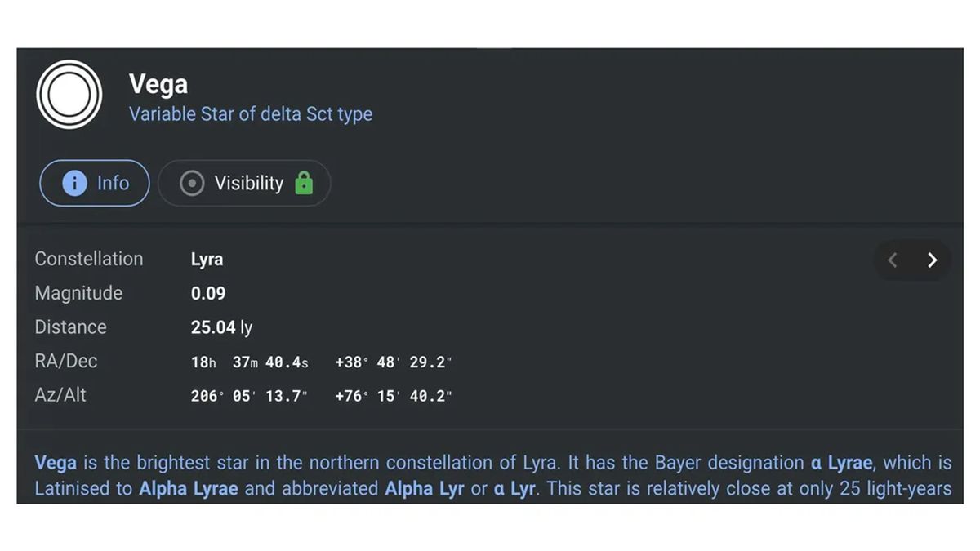The image size is (980, 551).
Task: Open the Variable Star of delta Sct type link
Action: tap(251, 114)
